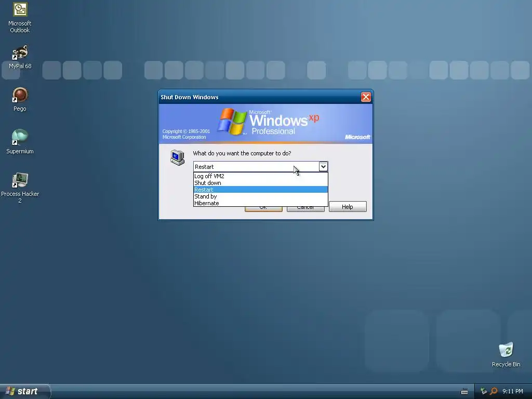Close the Shut Down Windows dialog
The width and height of the screenshot is (532, 399).
(366, 97)
